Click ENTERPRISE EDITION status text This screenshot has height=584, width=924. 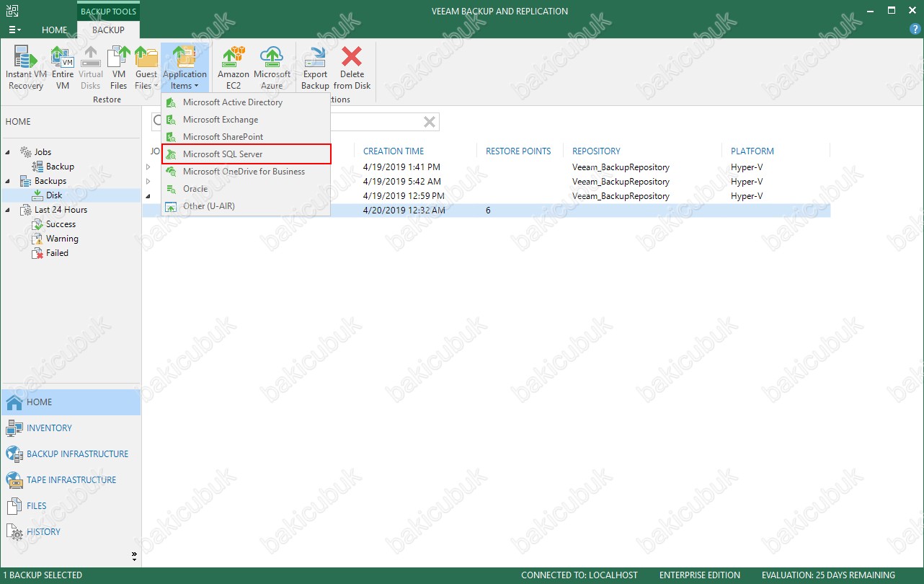(700, 575)
